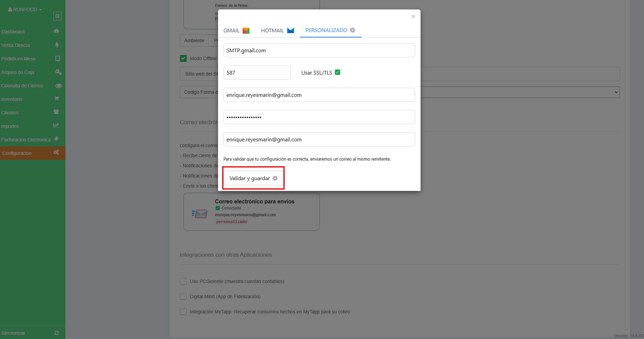Image resolution: width=644 pixels, height=339 pixels.
Task: Click the Clientes people icon
Action: [56, 112]
